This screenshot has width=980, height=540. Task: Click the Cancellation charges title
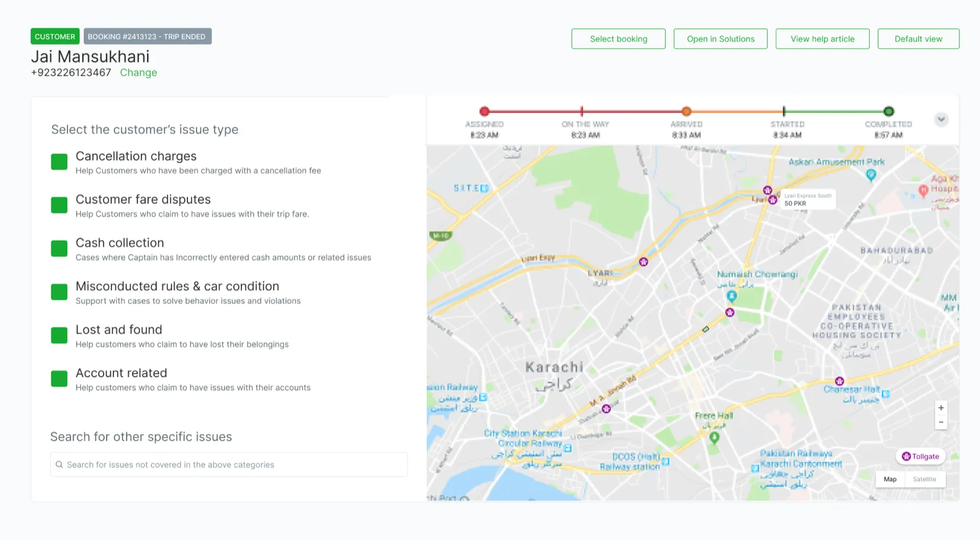pyautogui.click(x=136, y=156)
